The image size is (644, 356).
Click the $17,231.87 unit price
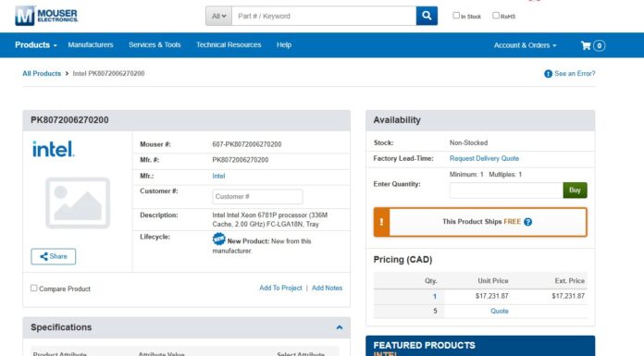point(491,296)
